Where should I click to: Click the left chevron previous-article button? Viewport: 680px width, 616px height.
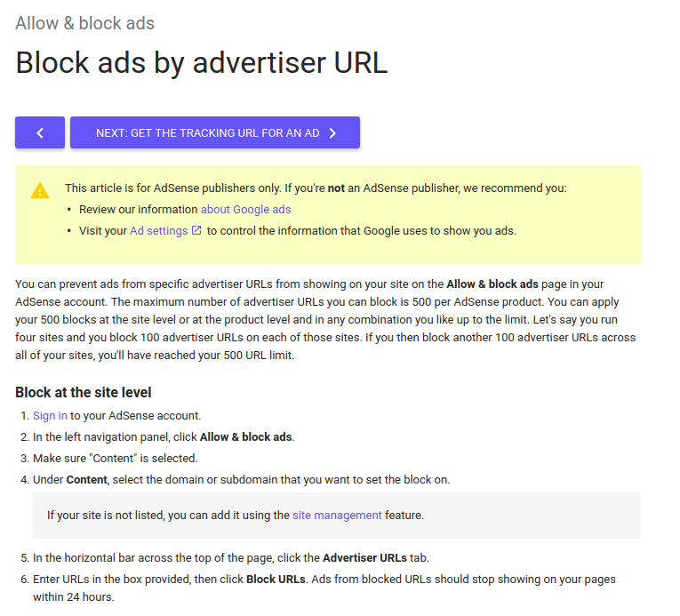(40, 132)
